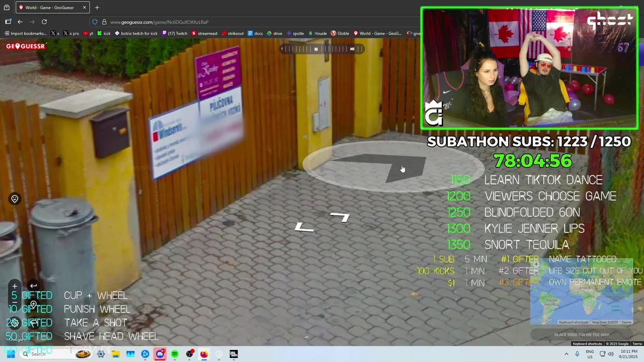Open the streameast bookmark
644x362 pixels.
(x=204, y=34)
